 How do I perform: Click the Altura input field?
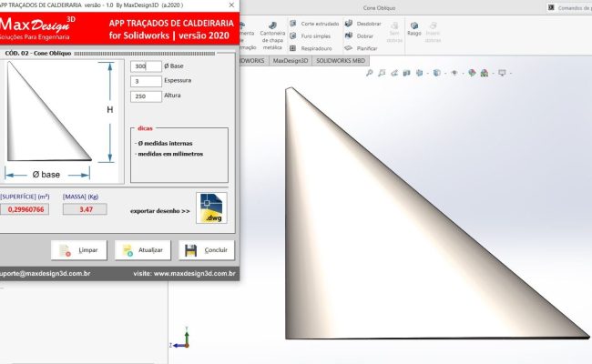click(x=146, y=96)
